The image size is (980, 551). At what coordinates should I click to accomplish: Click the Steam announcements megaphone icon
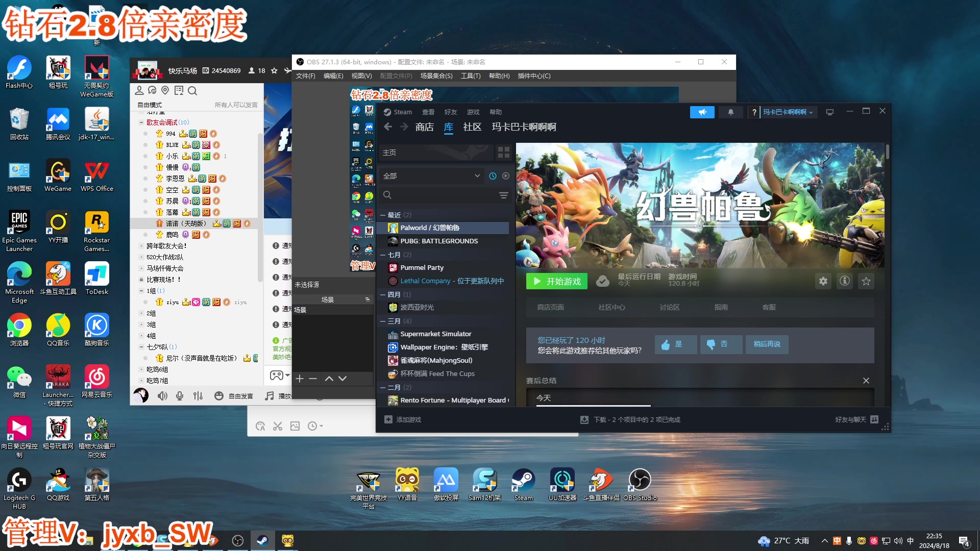(x=702, y=112)
